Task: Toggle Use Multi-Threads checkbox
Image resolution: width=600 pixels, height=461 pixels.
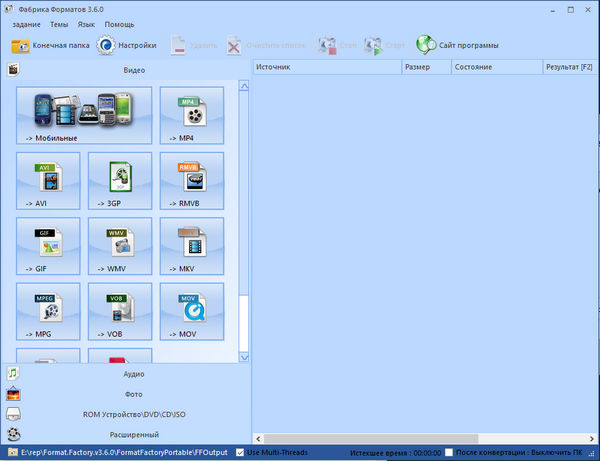Action: 240,453
